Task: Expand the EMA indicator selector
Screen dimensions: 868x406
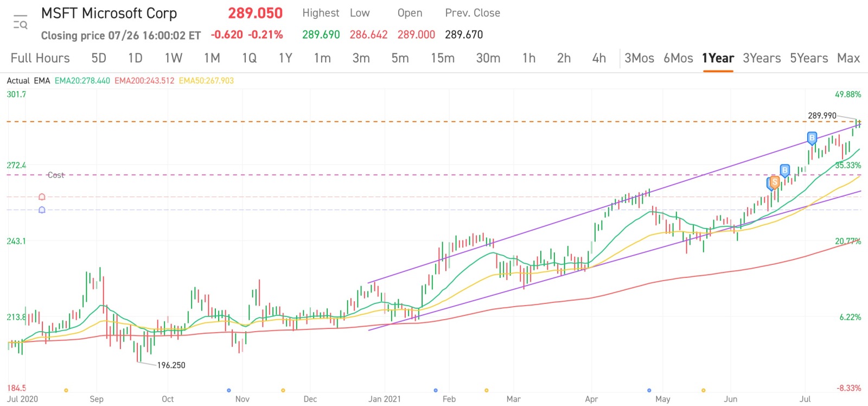Action: pos(42,81)
